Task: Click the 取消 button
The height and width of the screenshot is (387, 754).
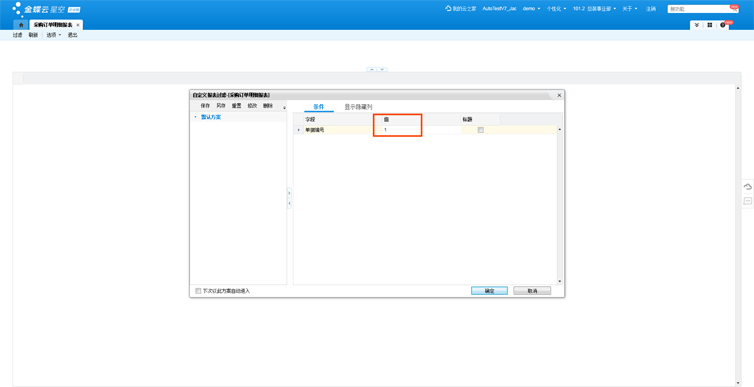Action: (x=532, y=291)
